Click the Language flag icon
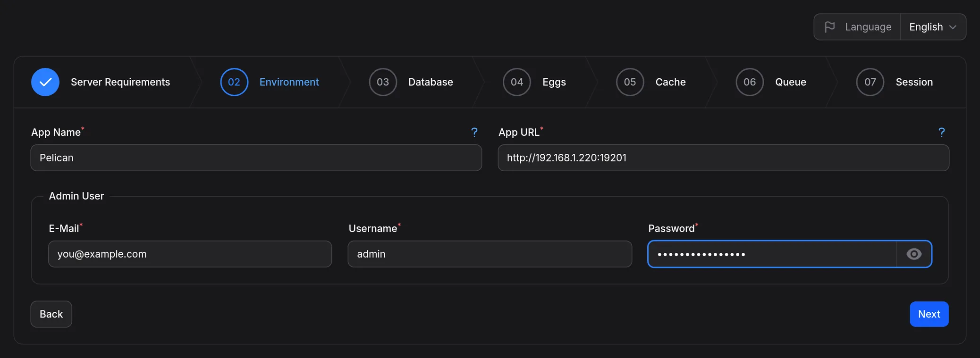 tap(829, 27)
